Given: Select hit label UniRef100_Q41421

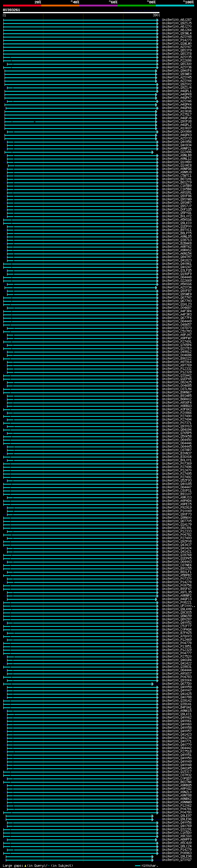Looking at the screenshot, I should (x=177, y=551).
